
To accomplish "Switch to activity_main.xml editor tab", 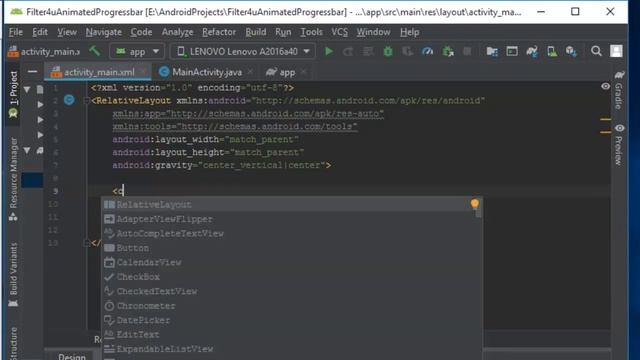I will 99,72.
